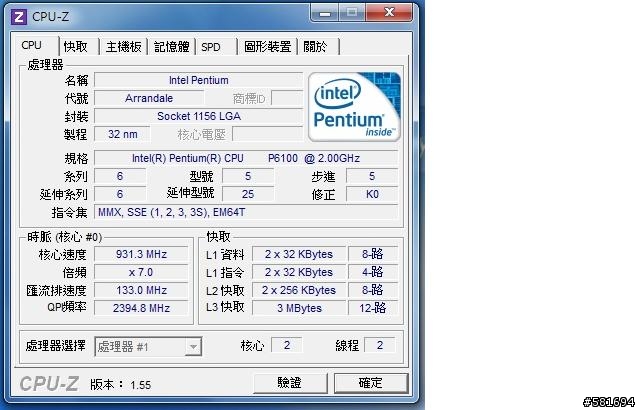
Task: Click the code name value Arrandale
Action: 149,98
